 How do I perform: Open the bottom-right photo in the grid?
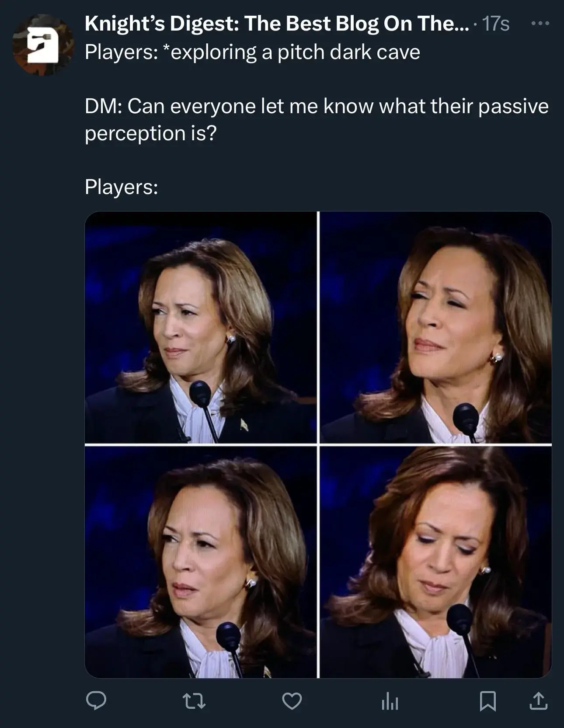point(436,562)
